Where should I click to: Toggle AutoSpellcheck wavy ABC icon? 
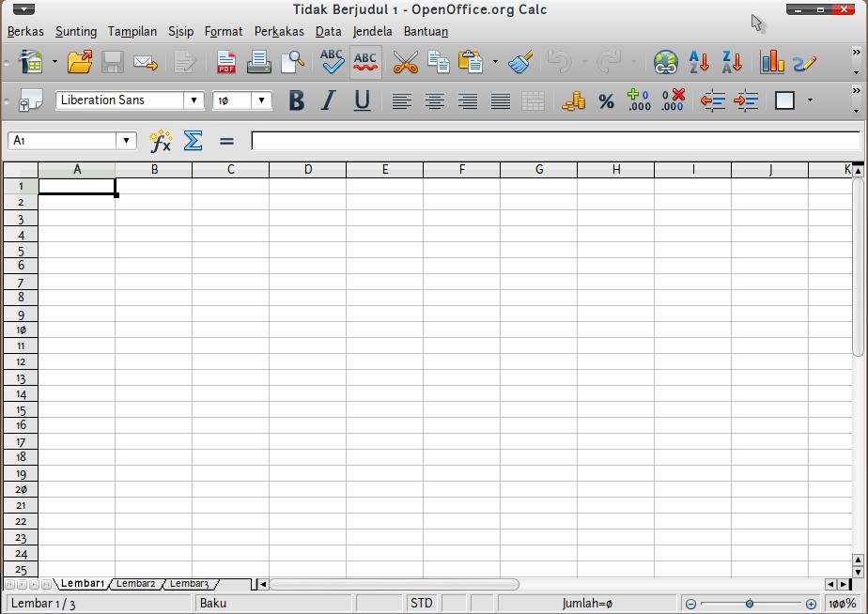[x=365, y=62]
